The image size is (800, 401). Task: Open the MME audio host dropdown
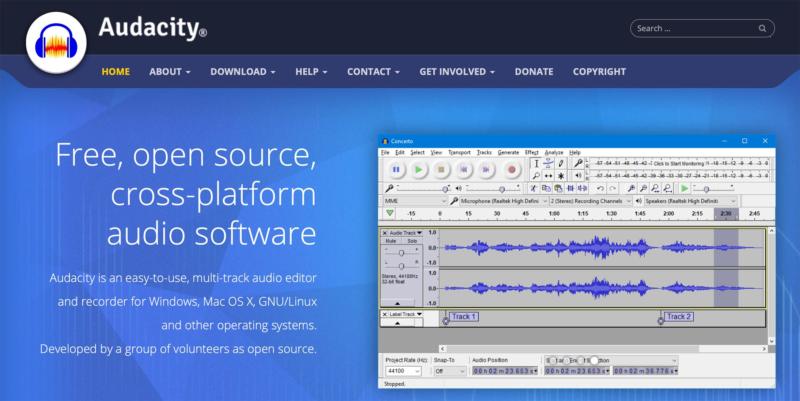coord(415,201)
